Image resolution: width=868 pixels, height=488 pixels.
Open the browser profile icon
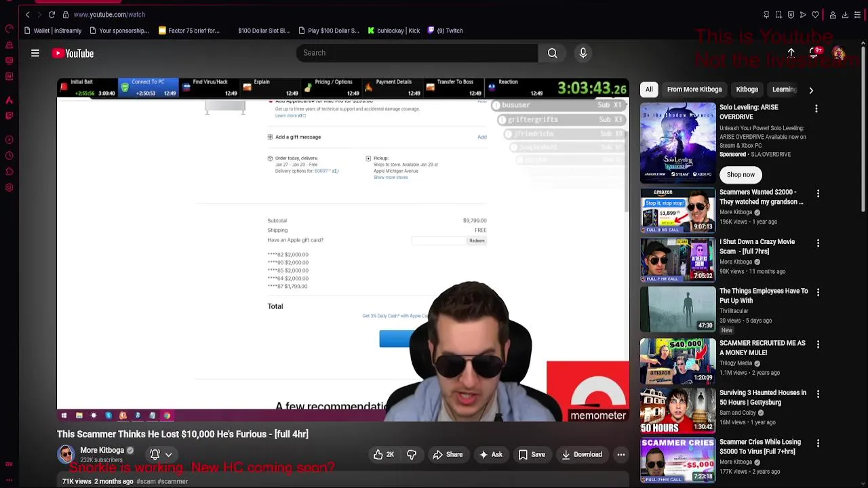click(833, 14)
